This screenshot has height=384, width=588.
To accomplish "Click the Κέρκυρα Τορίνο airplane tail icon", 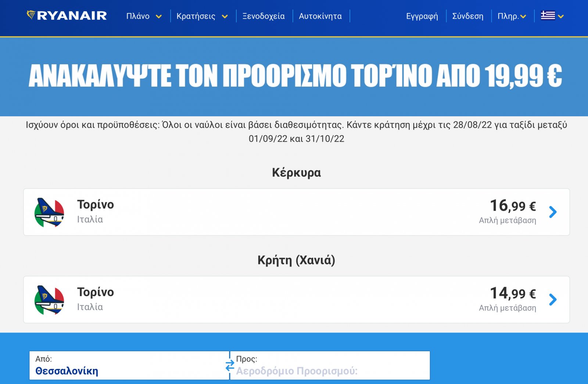I will pyautogui.click(x=49, y=213).
